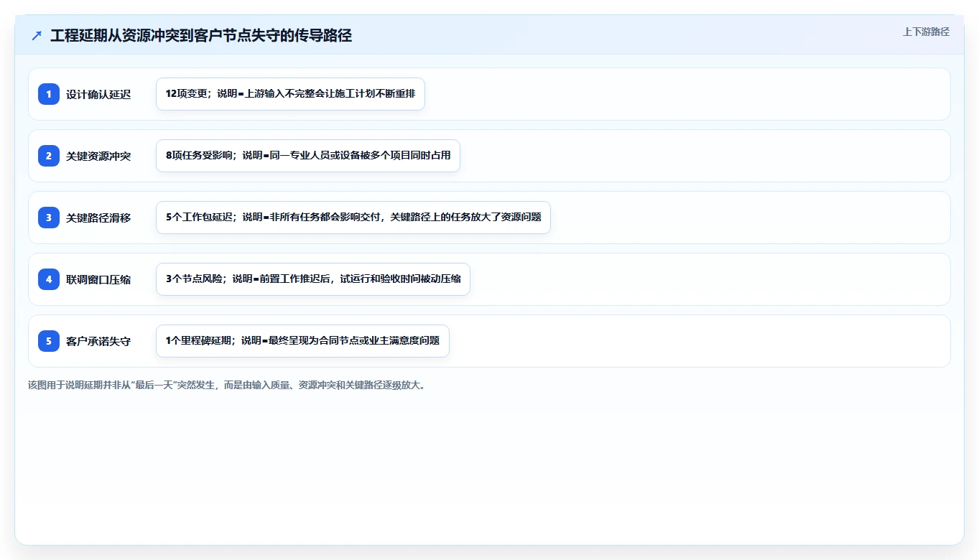The width and height of the screenshot is (979, 560).
Task: Open the 5个工作包延迟 description box
Action: pyautogui.click(x=353, y=218)
